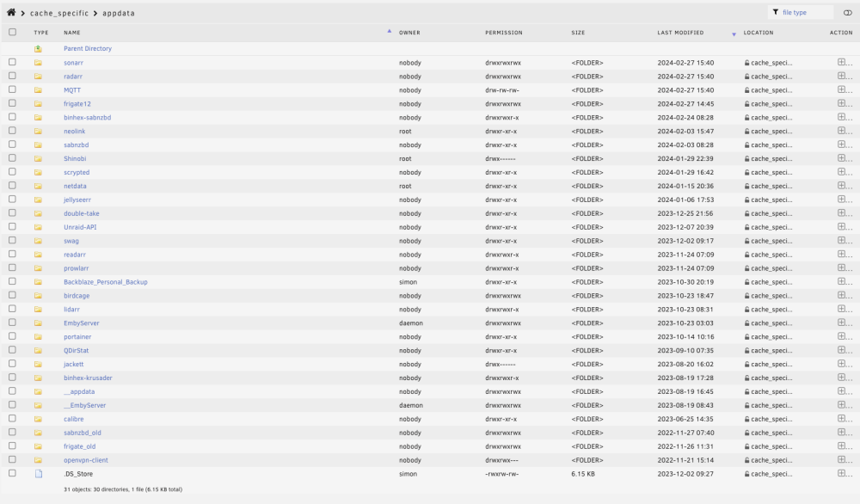Tick the checkbox for scrypted

click(x=12, y=172)
